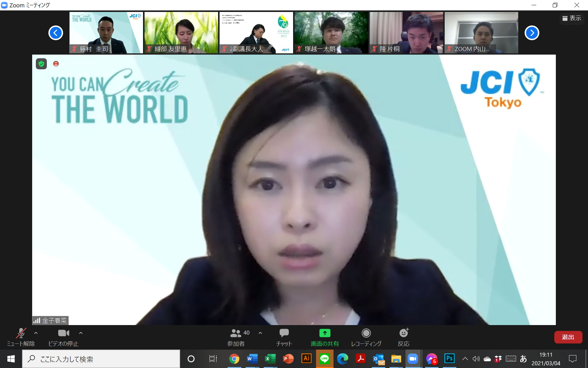Expand audio options chevron beside the mute button

pos(36,333)
